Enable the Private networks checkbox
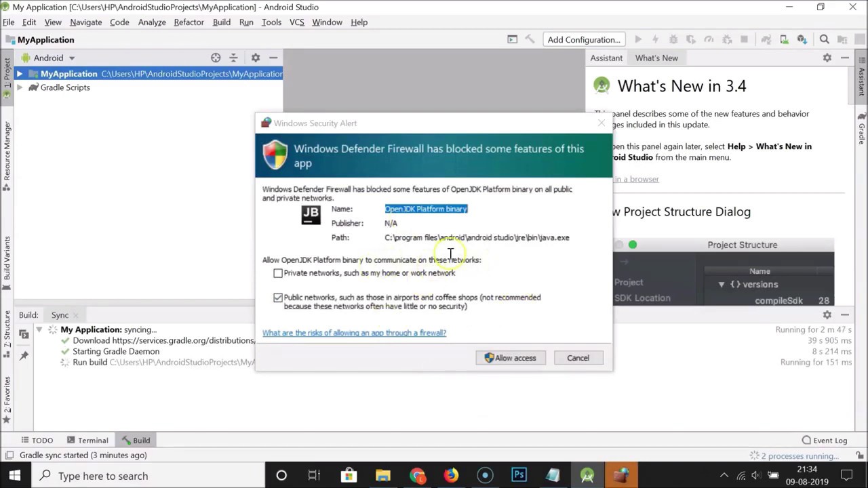 coord(278,273)
